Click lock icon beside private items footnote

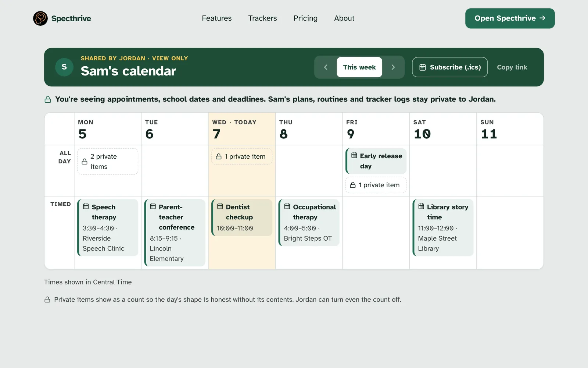[47, 300]
